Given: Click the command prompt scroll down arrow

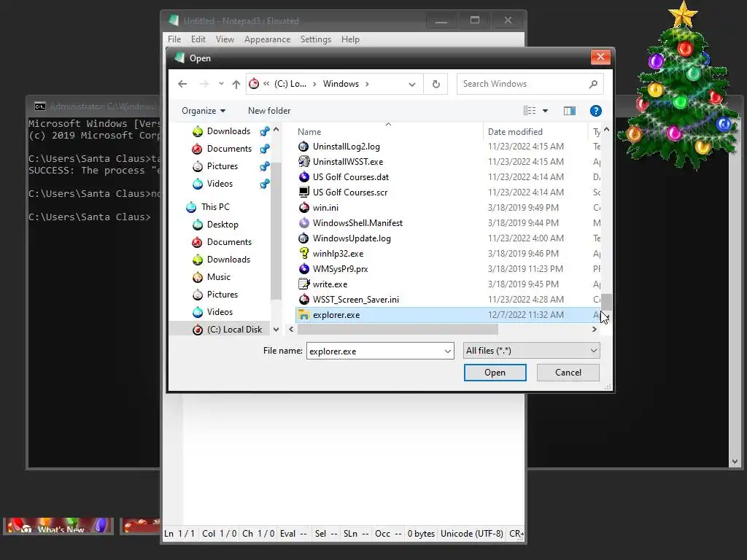Looking at the screenshot, I should (x=735, y=462).
